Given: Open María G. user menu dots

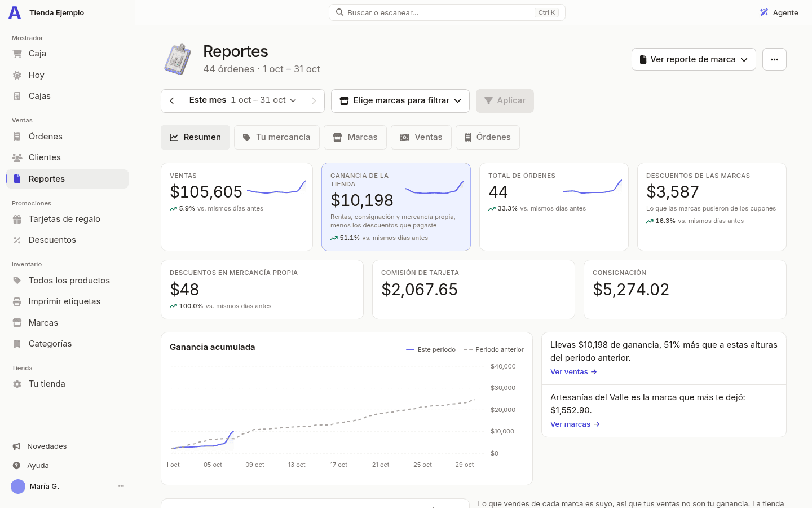Looking at the screenshot, I should [x=121, y=486].
